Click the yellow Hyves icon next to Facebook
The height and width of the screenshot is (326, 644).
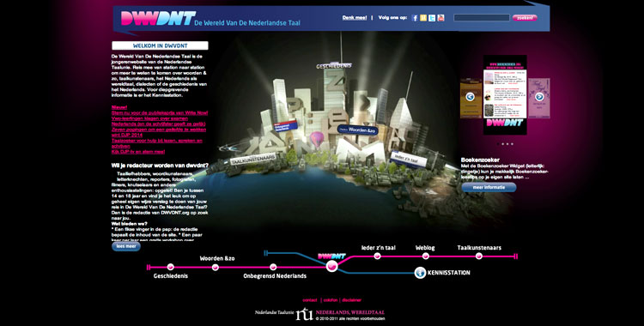pyautogui.click(x=423, y=18)
